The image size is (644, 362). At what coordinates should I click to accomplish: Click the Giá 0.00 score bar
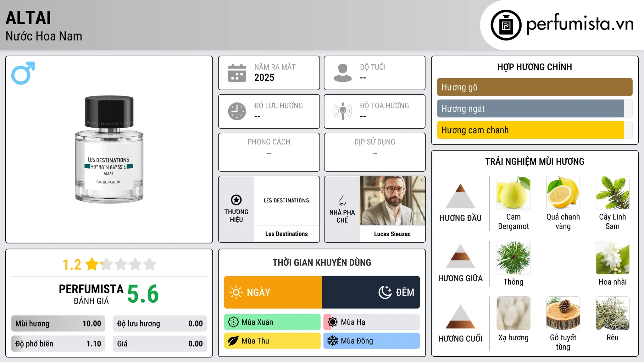(x=160, y=344)
